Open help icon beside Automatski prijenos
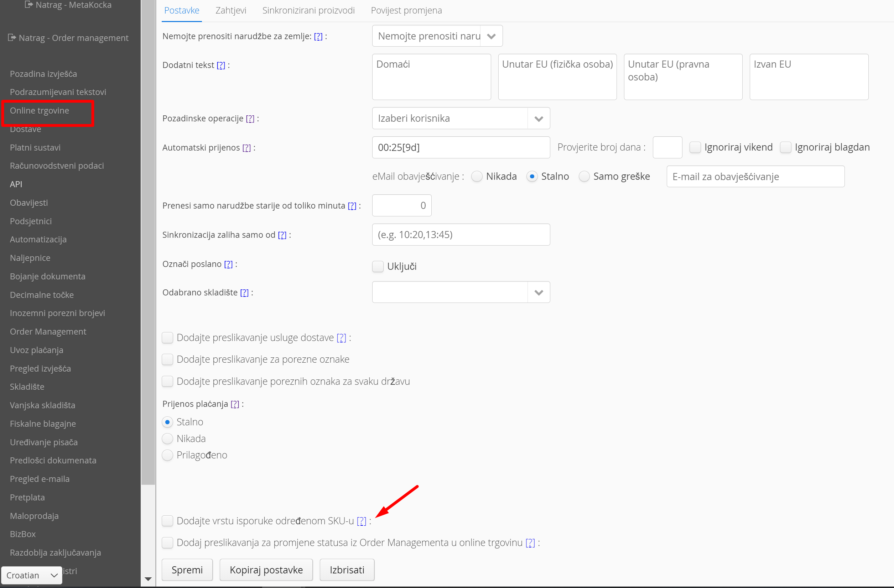 (x=246, y=148)
